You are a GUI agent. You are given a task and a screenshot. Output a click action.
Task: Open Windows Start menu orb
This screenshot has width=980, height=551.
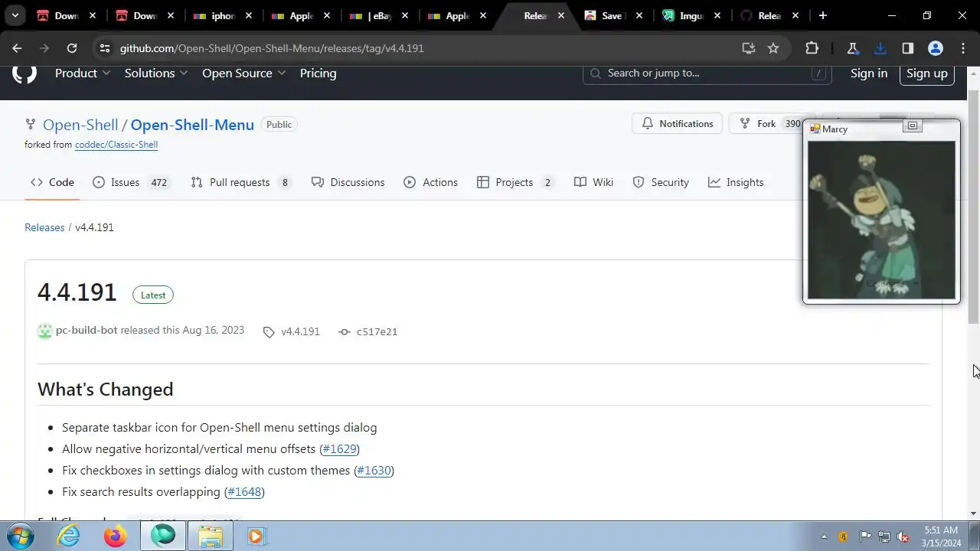click(21, 536)
